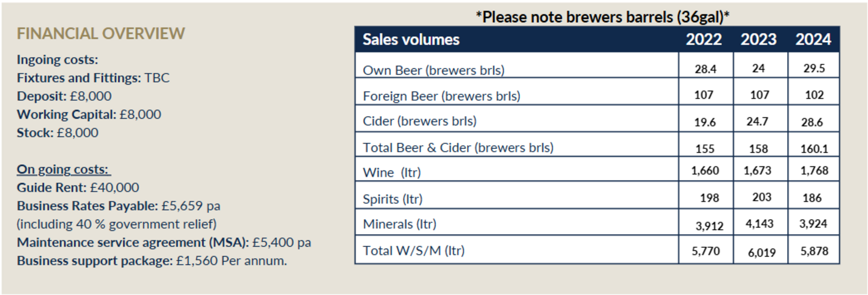Click the FINANCIAL OVERVIEW heading

(101, 33)
